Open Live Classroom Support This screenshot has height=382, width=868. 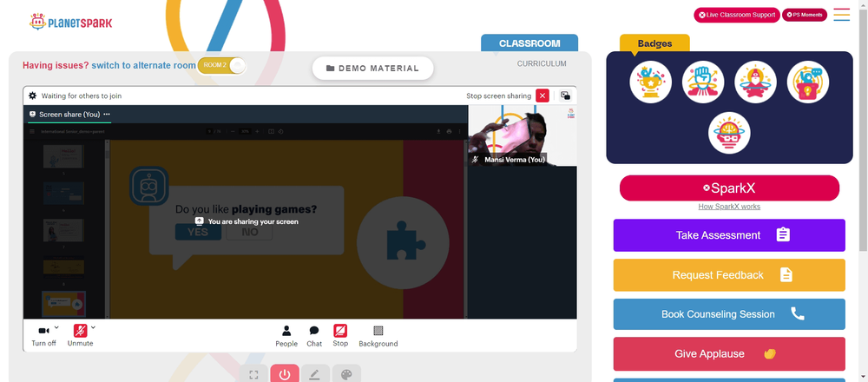coord(737,15)
